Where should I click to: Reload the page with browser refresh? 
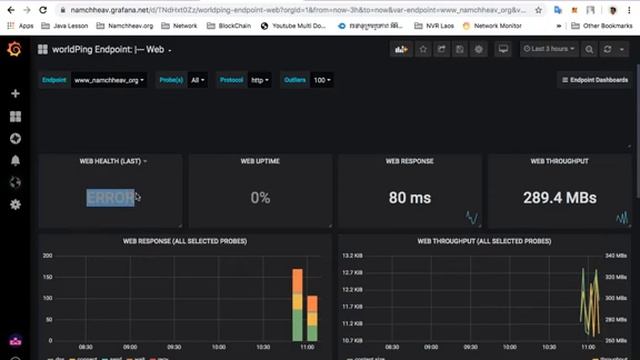tap(43, 10)
